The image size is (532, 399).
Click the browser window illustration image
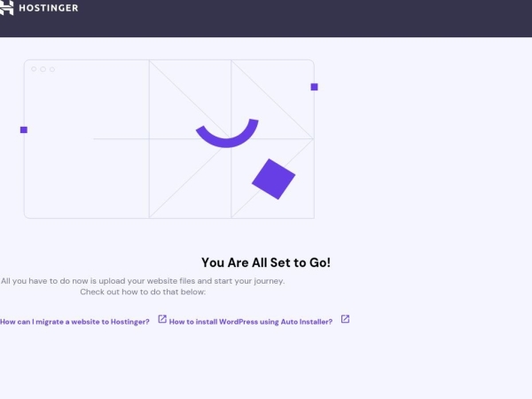(169, 139)
